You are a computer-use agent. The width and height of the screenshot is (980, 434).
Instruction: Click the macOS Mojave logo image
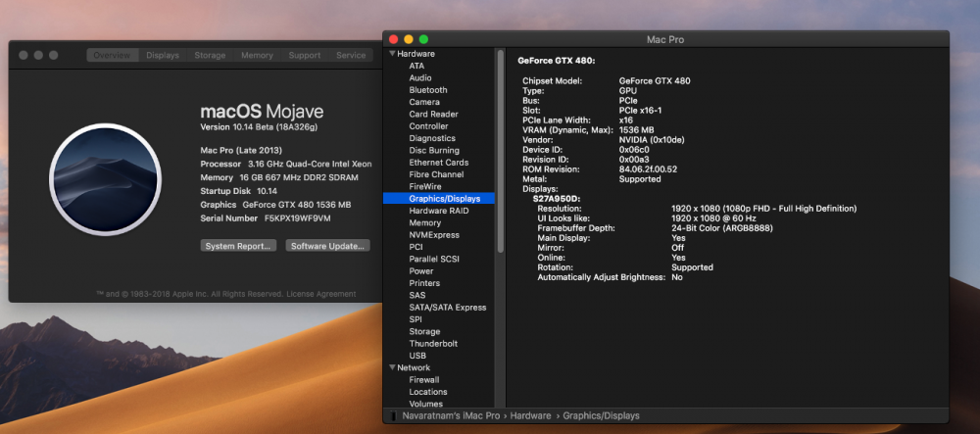coord(105,179)
